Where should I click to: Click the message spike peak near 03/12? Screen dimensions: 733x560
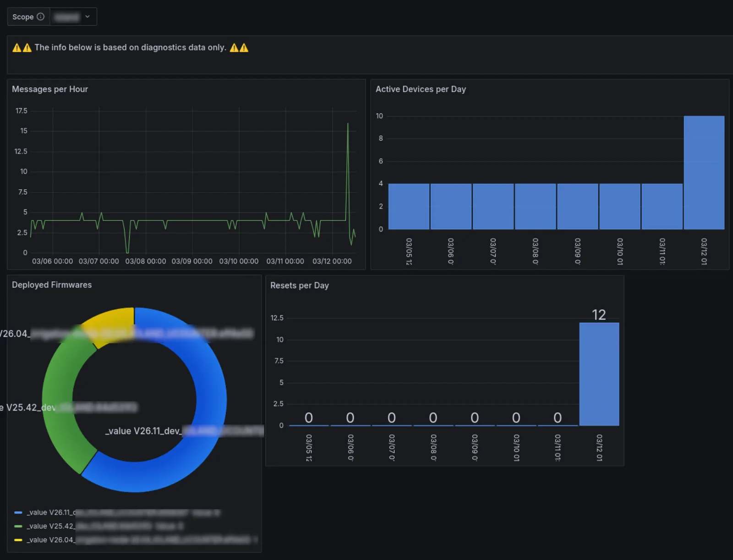tap(348, 124)
